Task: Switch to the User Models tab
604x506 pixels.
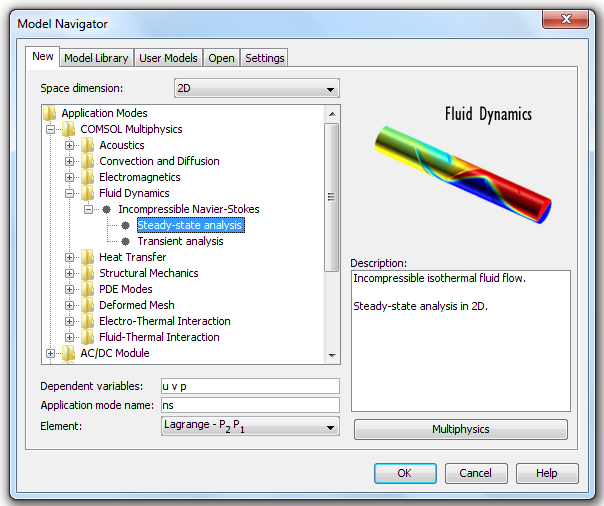Action: click(x=168, y=58)
